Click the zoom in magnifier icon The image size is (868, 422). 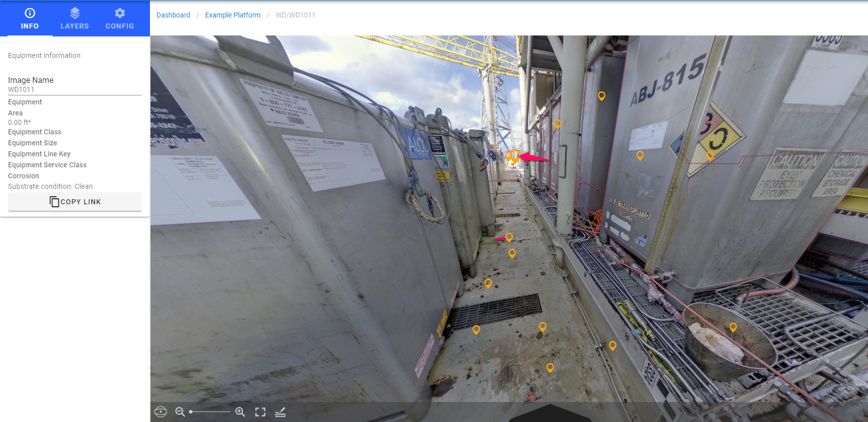click(x=240, y=412)
